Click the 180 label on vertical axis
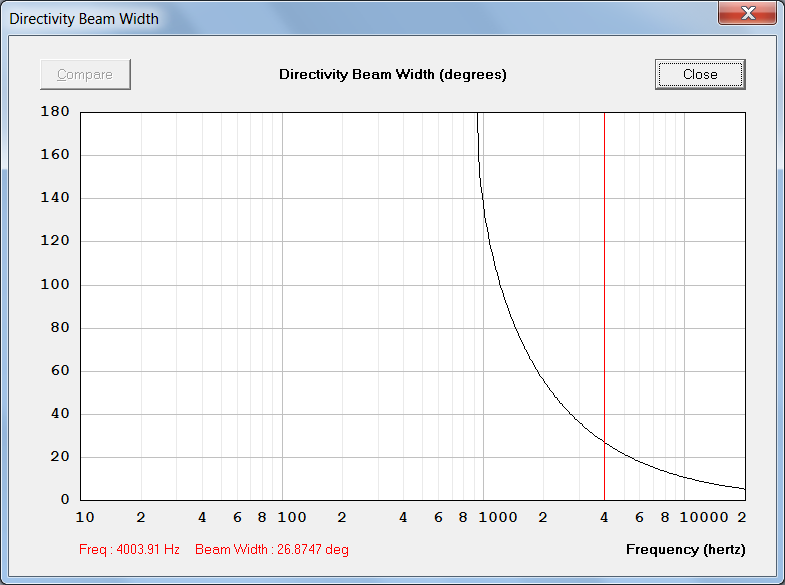 pyautogui.click(x=55, y=111)
